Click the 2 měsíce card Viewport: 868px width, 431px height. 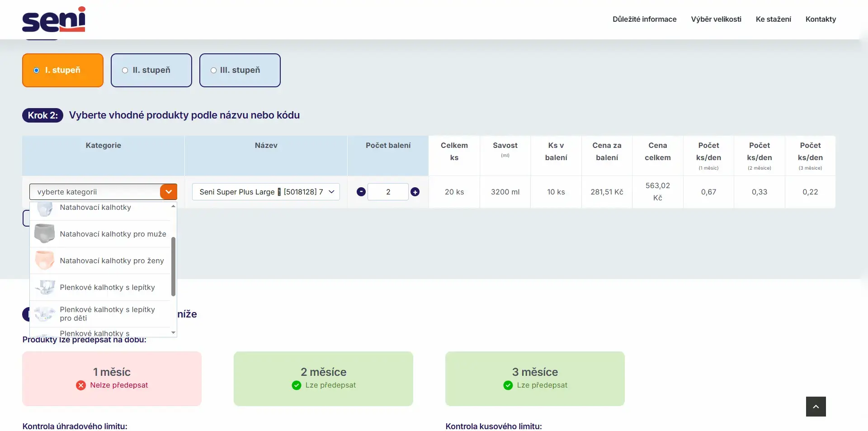(323, 379)
